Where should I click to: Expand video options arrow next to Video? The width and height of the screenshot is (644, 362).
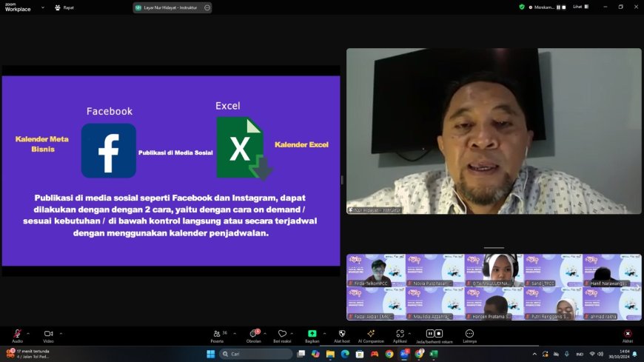tap(61, 333)
